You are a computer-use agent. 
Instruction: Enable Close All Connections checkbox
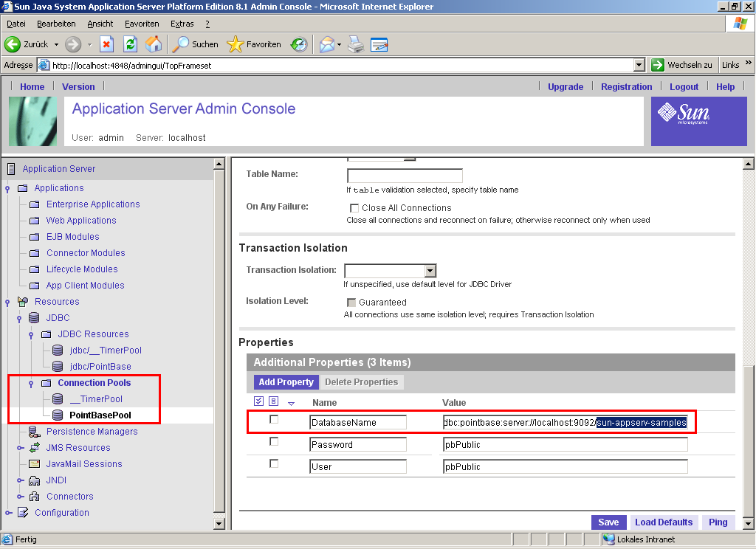pyautogui.click(x=354, y=208)
